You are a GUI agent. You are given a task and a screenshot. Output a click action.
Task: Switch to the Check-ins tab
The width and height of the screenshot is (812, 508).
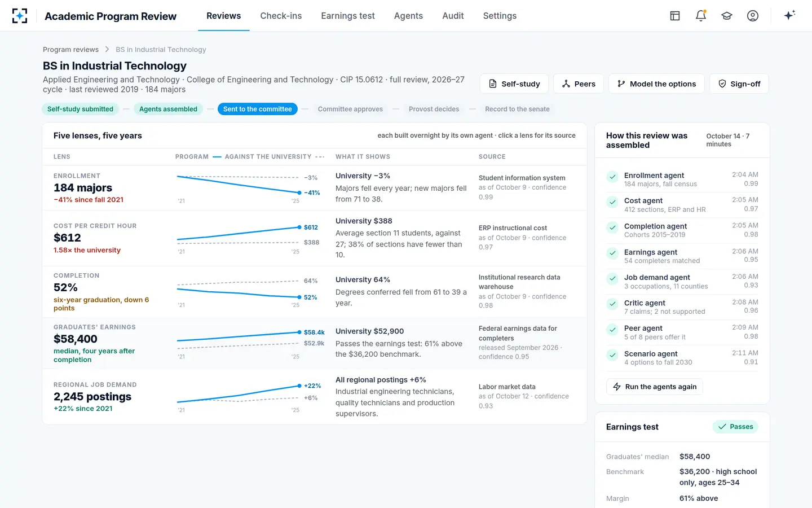pos(281,16)
